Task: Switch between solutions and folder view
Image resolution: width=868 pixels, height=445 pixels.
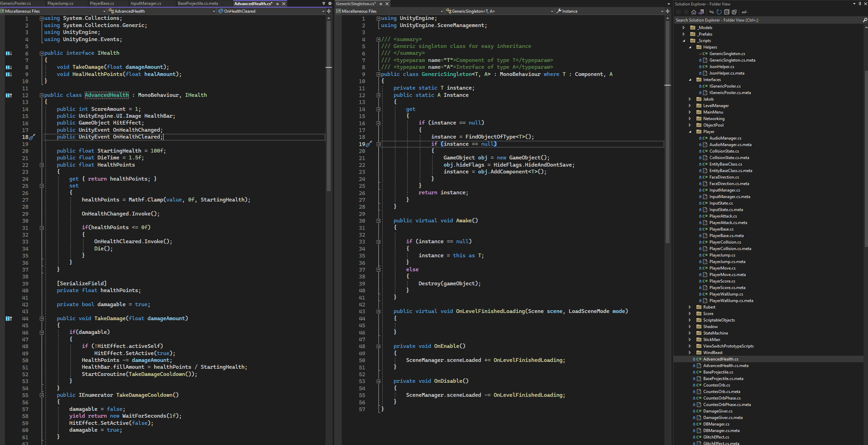Action: tap(701, 12)
